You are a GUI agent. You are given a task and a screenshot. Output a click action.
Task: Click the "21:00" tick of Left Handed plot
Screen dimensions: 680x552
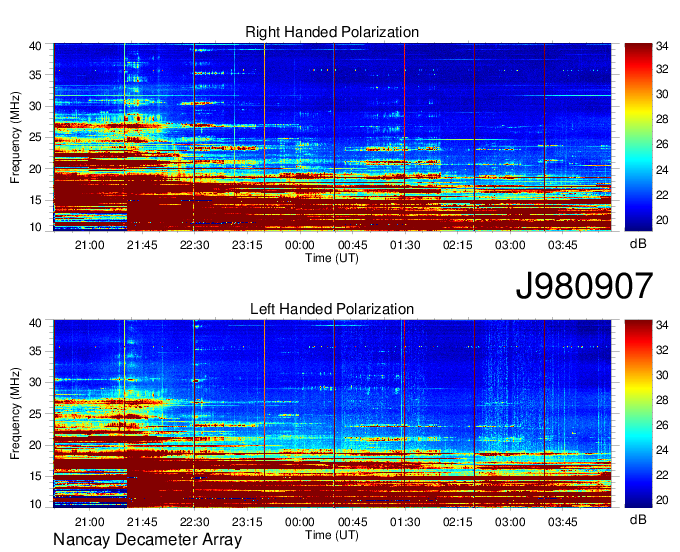(89, 522)
